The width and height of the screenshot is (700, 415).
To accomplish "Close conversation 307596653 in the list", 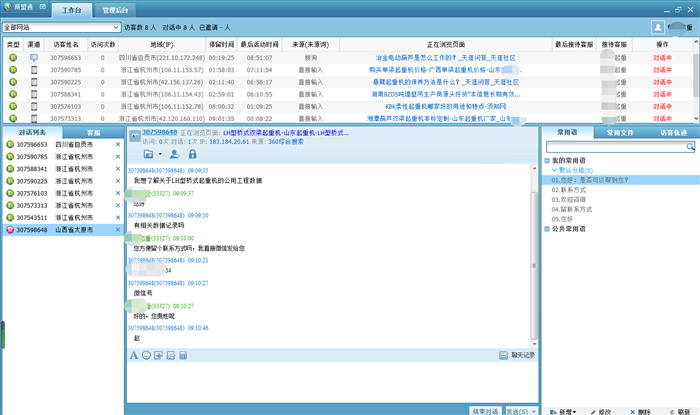I will pos(117,145).
